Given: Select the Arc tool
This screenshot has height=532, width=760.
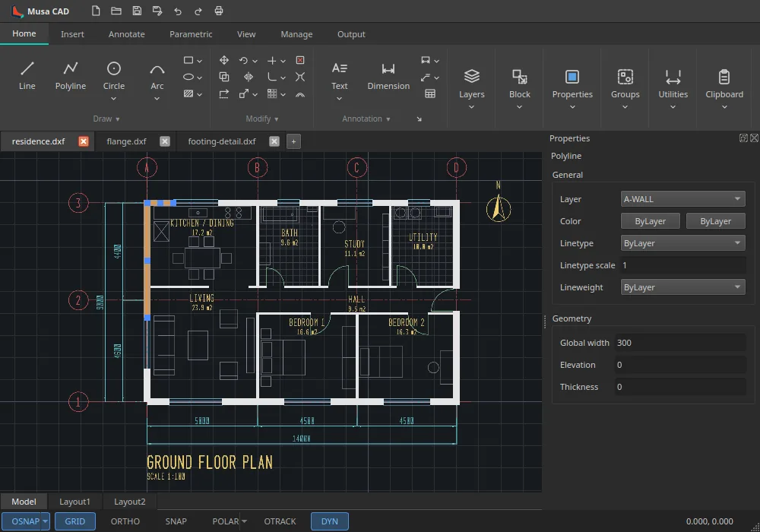Looking at the screenshot, I should (157, 76).
